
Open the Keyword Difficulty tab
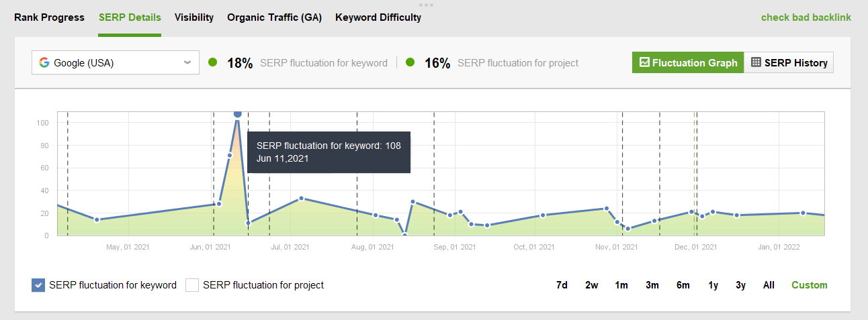(x=378, y=17)
